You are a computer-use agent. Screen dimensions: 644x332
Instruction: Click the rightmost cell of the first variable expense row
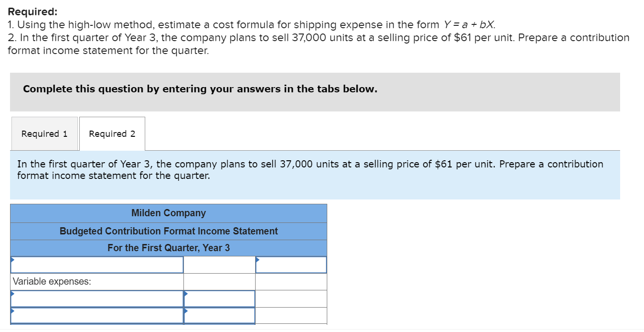[x=290, y=299]
